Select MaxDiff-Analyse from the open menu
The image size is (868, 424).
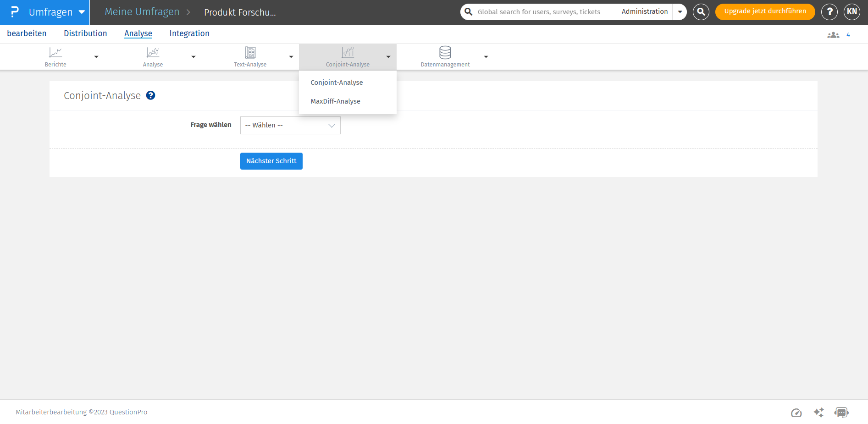pyautogui.click(x=335, y=101)
